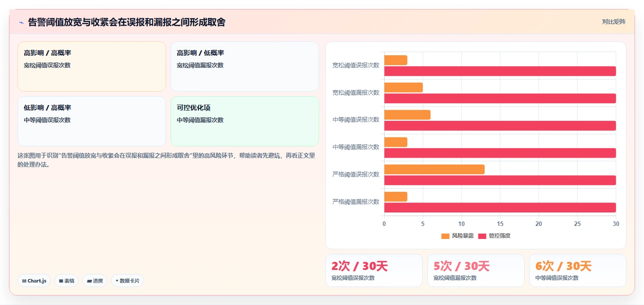Select the 低影响 / 高概率 quadrant card

click(x=92, y=121)
